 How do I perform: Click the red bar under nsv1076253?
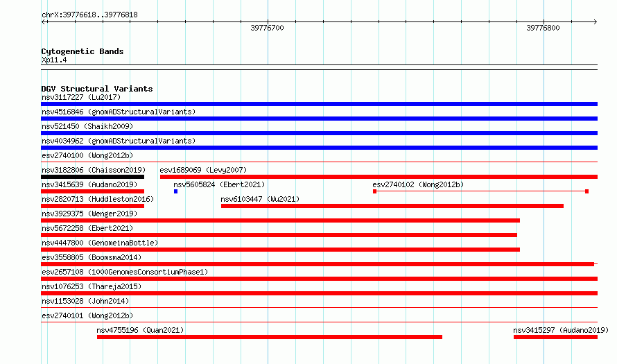coord(319,293)
